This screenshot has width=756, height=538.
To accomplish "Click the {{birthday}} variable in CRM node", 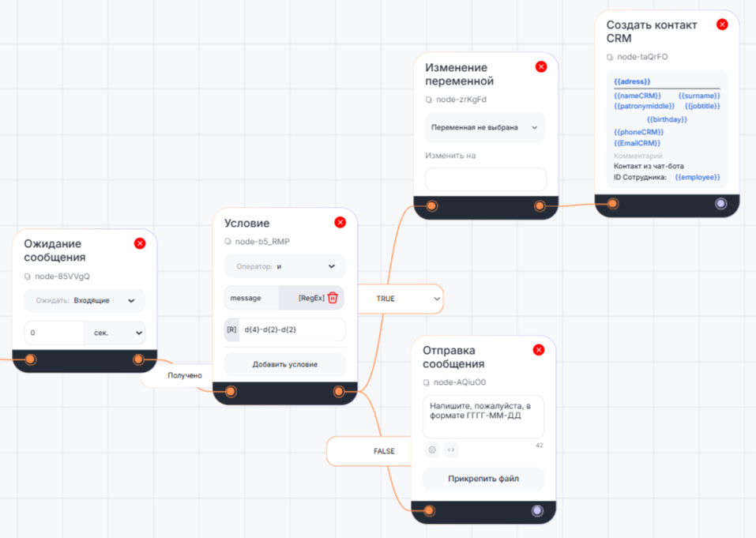I will click(667, 119).
